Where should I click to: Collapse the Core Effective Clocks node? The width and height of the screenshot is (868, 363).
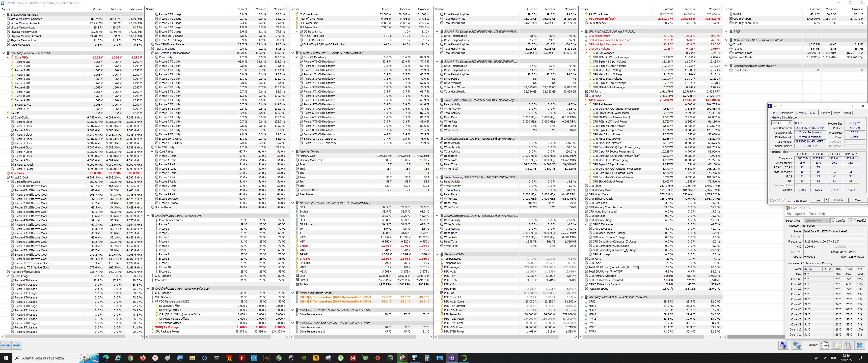coord(8,182)
